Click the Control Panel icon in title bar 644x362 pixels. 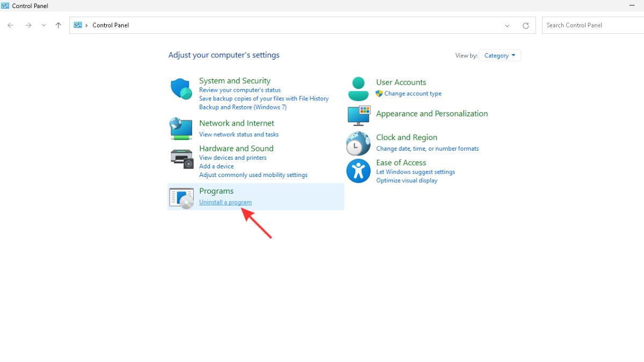[5, 5]
